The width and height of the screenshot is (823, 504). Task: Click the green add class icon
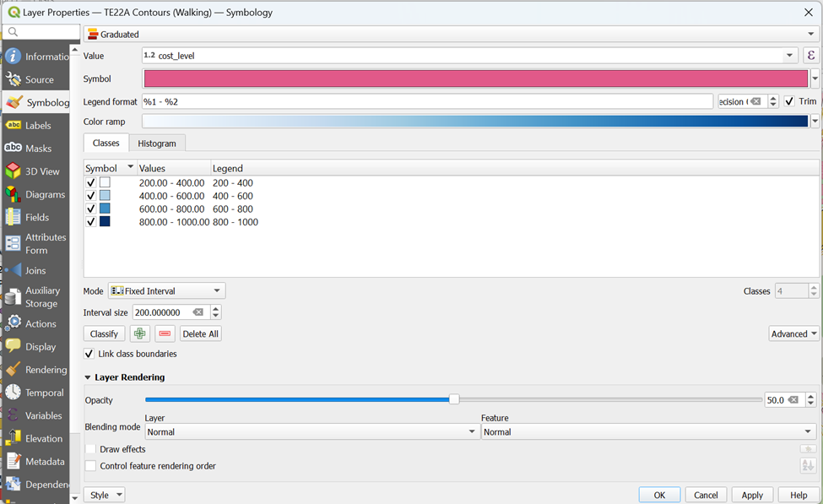click(140, 333)
